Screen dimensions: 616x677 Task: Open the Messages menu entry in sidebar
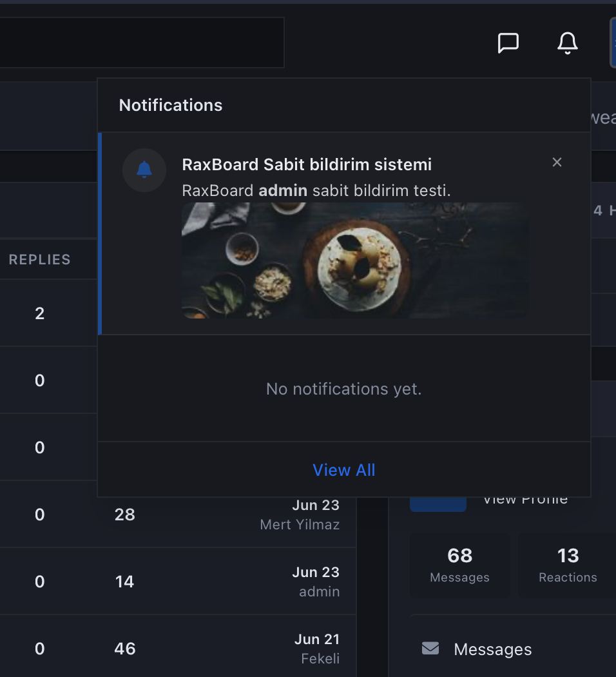coord(493,649)
